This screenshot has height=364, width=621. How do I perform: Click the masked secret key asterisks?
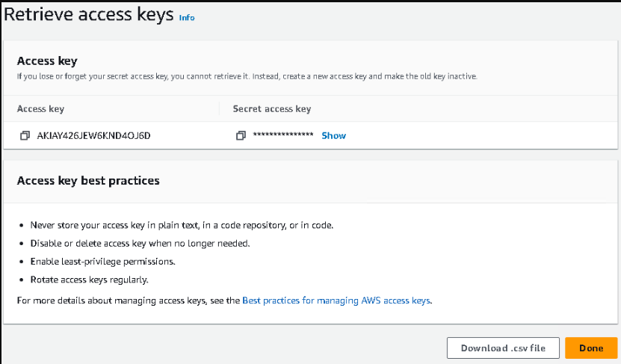click(x=283, y=135)
